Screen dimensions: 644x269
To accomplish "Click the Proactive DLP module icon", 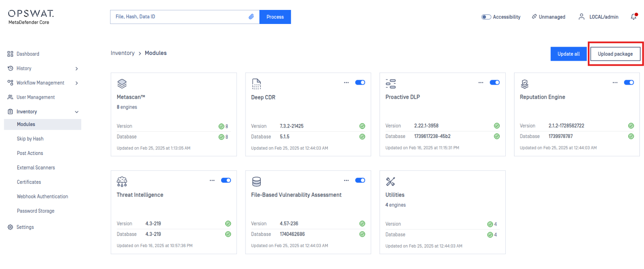I will click(x=391, y=84).
